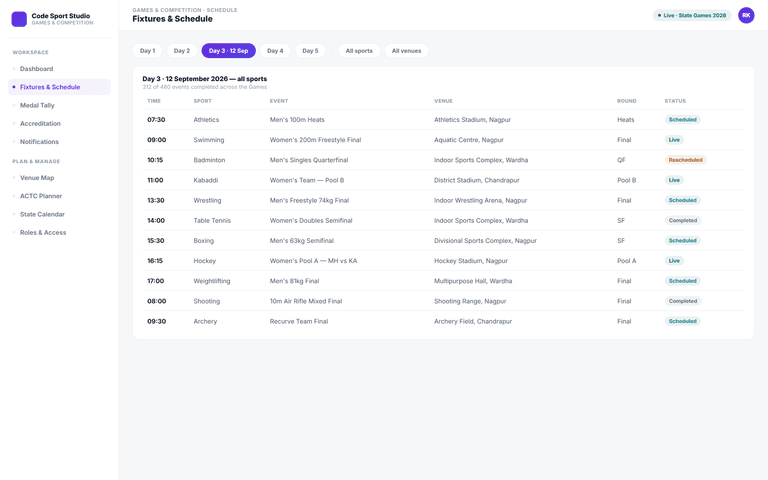The width and height of the screenshot is (768, 480).
Task: Switch to Day 1 tab
Action: tap(147, 50)
